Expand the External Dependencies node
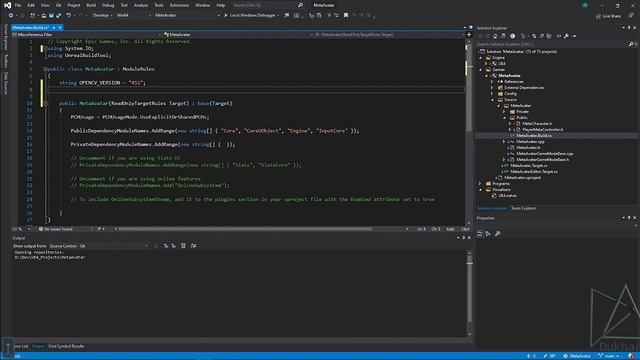The height and width of the screenshot is (360, 640). 492,88
